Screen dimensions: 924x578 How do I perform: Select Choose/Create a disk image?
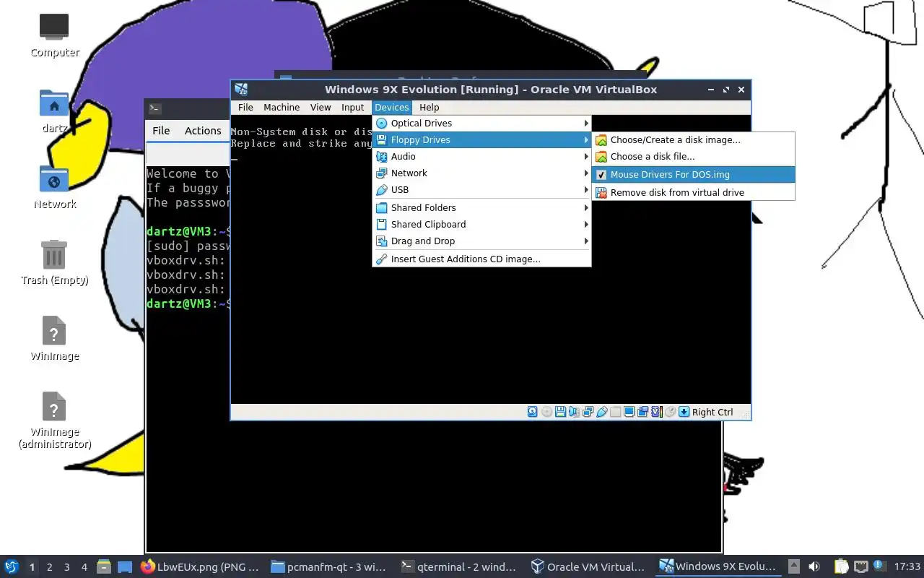(x=693, y=139)
